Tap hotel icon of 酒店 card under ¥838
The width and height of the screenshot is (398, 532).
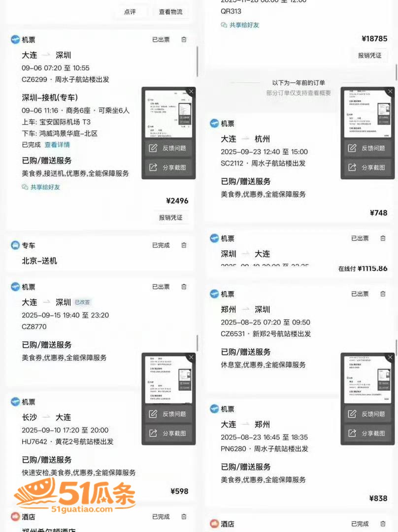tap(214, 524)
